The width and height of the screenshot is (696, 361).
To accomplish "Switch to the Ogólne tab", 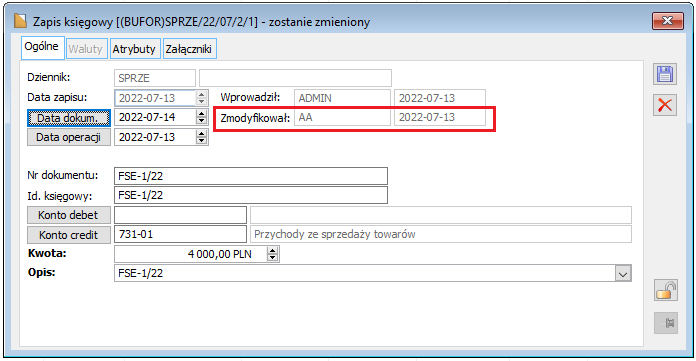I will point(43,48).
